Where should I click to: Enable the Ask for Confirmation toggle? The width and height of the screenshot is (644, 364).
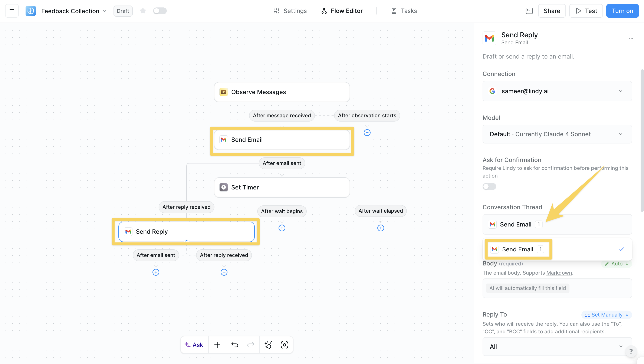[489, 186]
